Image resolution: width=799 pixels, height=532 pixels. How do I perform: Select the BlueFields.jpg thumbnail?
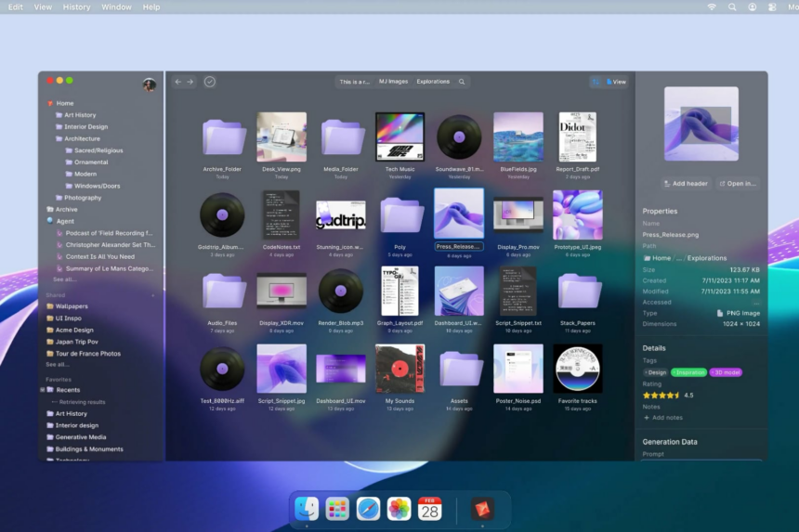(x=517, y=137)
